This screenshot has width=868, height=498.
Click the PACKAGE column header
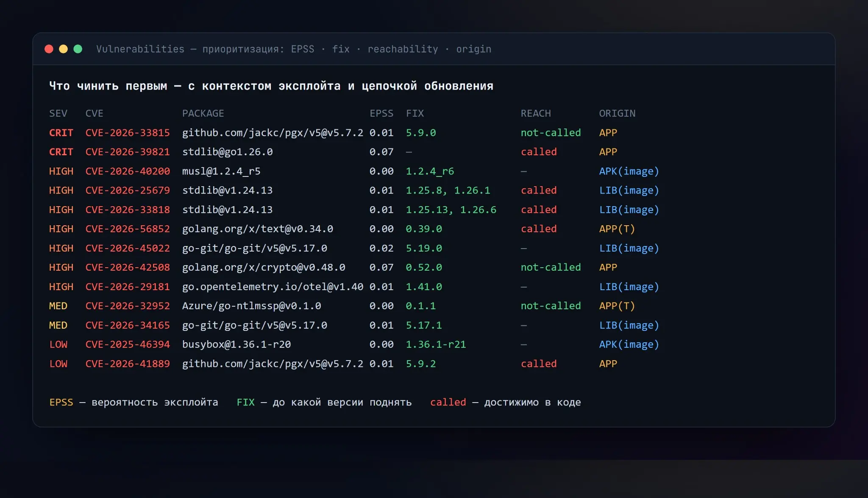(203, 113)
